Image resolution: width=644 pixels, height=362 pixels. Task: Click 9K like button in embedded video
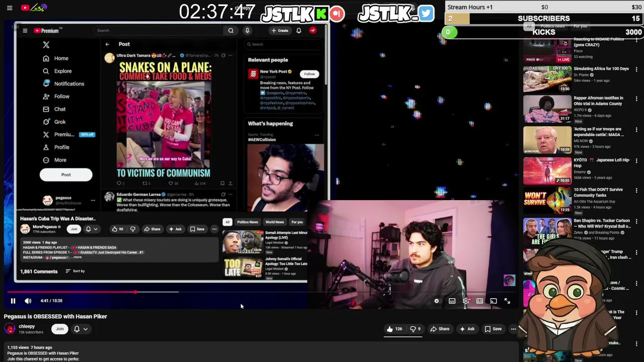[118, 229]
